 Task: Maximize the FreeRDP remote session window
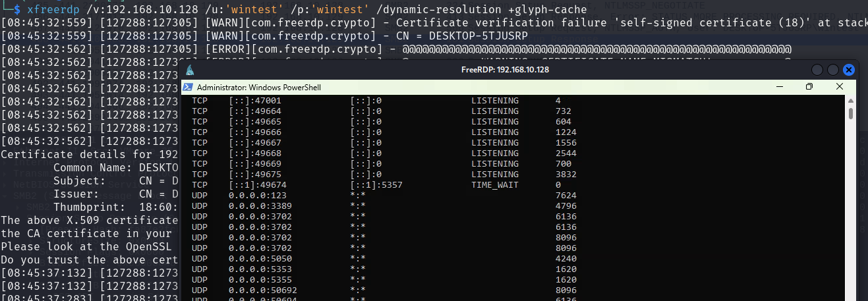click(833, 70)
